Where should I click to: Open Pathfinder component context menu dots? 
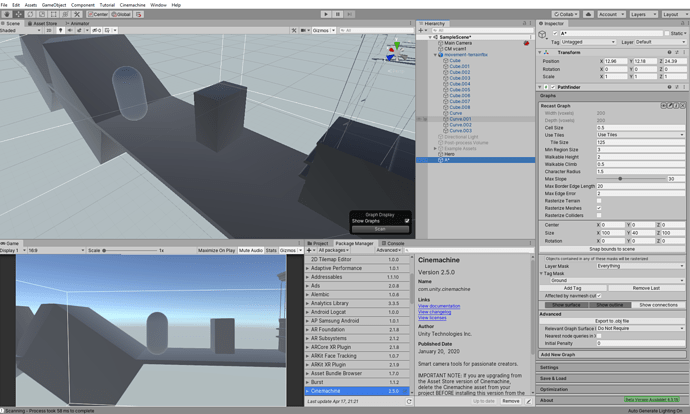(x=684, y=87)
